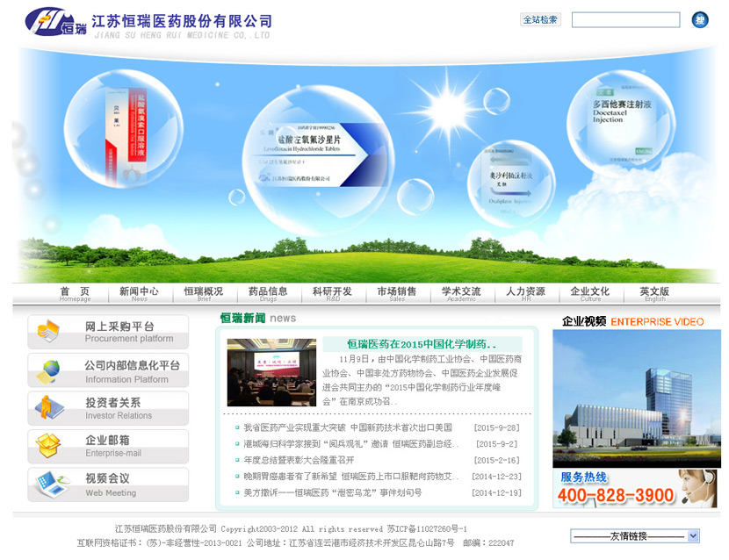The image size is (729, 560).
Task: Click the 服务热线 400-828-3900 banner
Action: (637, 488)
